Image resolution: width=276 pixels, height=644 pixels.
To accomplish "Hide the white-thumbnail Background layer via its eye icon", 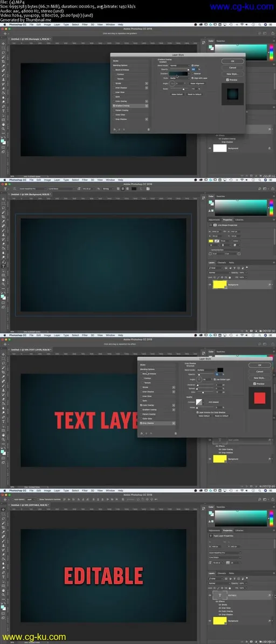I will [210, 148].
